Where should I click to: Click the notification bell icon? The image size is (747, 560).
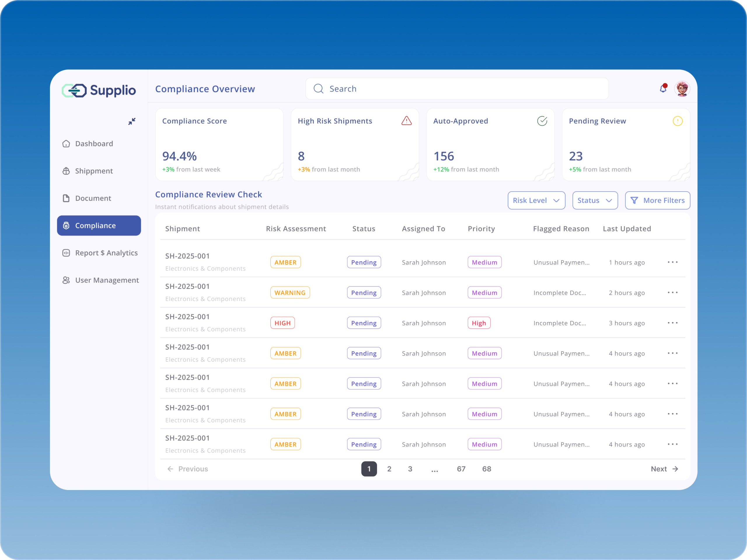point(663,89)
